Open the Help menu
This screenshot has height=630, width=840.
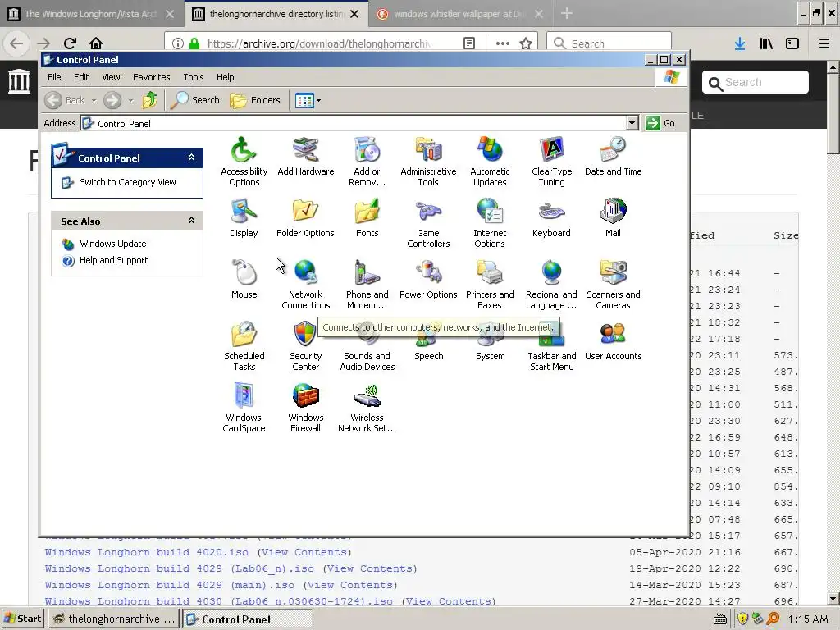(225, 77)
